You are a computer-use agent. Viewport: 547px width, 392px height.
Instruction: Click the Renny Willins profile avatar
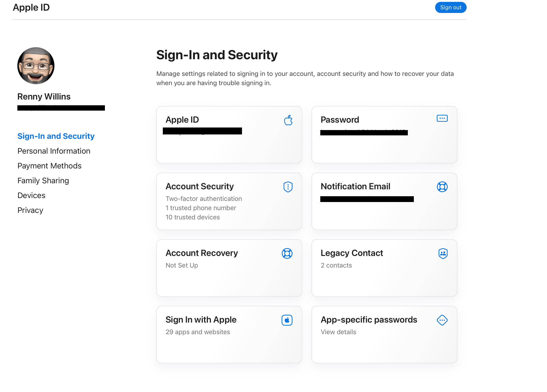click(x=36, y=65)
